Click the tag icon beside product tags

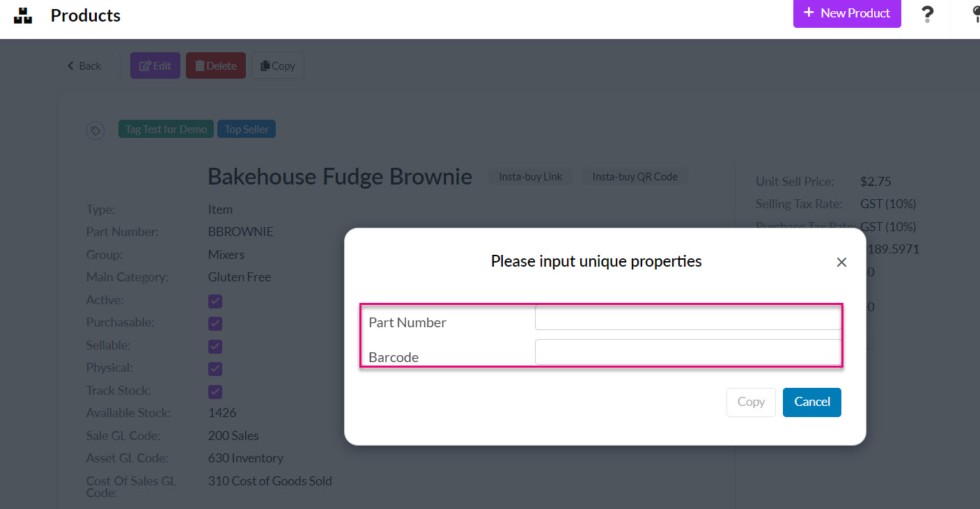95,130
